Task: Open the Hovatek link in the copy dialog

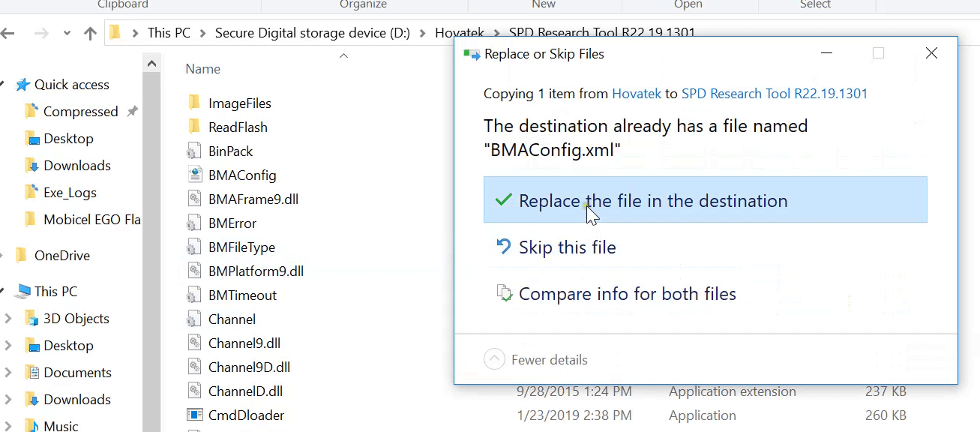Action: 637,93
